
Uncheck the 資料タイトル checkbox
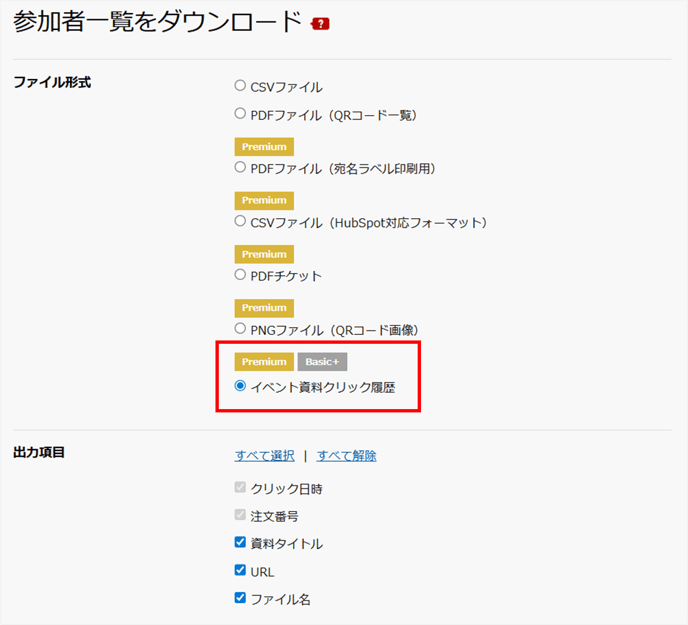click(240, 542)
